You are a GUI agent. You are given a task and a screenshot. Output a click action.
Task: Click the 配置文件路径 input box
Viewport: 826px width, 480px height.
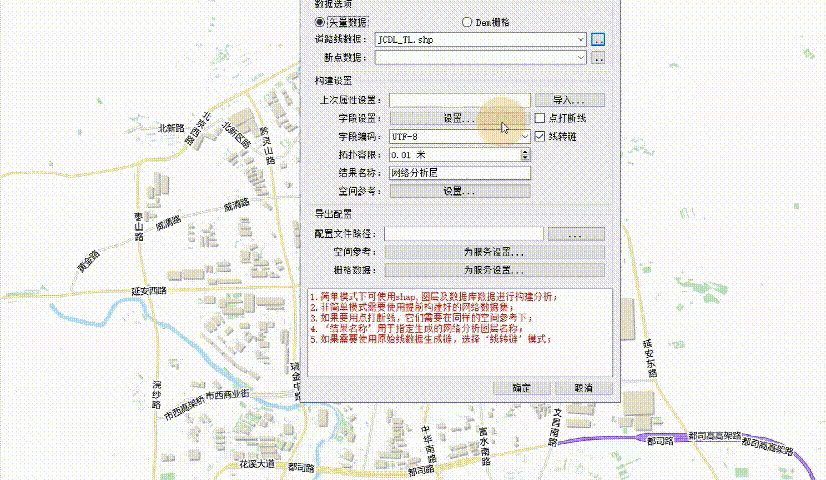click(463, 234)
